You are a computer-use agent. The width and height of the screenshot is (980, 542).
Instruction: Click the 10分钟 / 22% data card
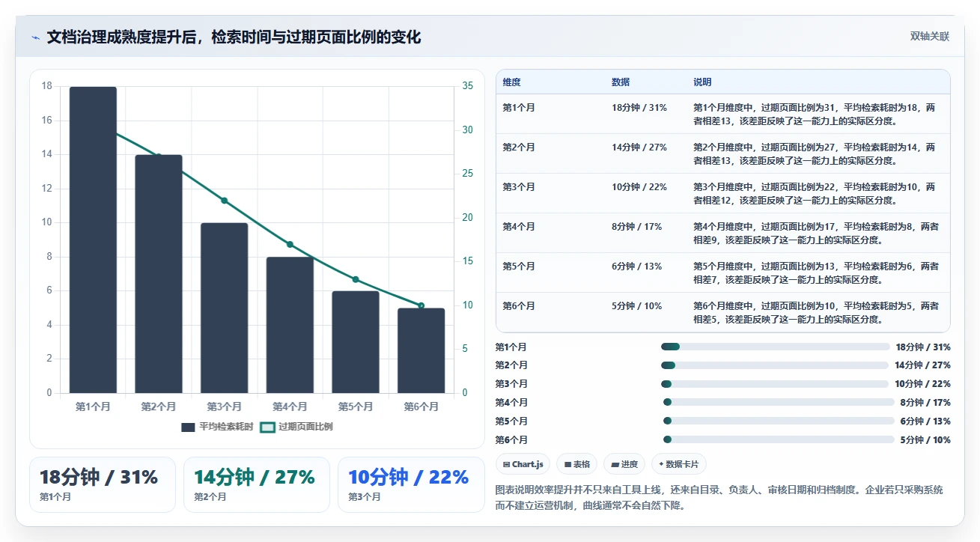pos(411,484)
